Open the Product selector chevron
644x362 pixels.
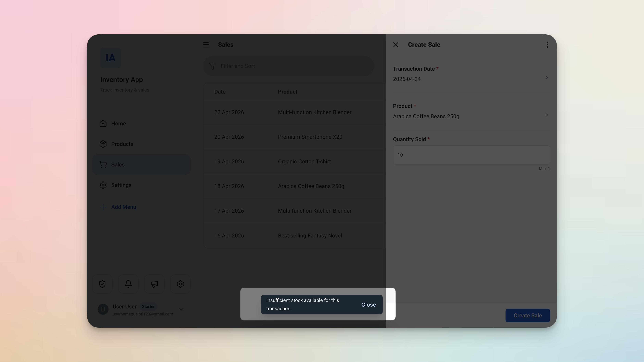(x=546, y=115)
